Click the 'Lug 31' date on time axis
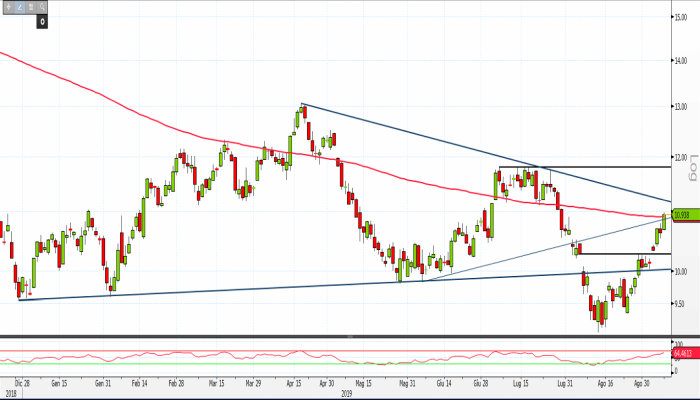Screen dimensions: 700x400 tap(566, 383)
